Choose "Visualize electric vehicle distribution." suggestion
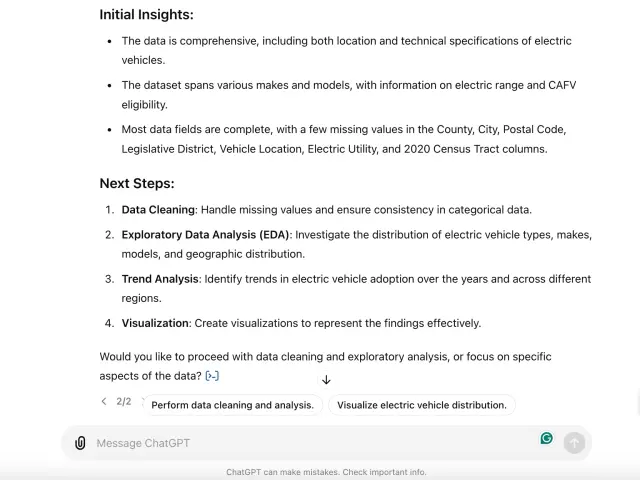Viewport: 640px width, 480px height. coord(422,405)
